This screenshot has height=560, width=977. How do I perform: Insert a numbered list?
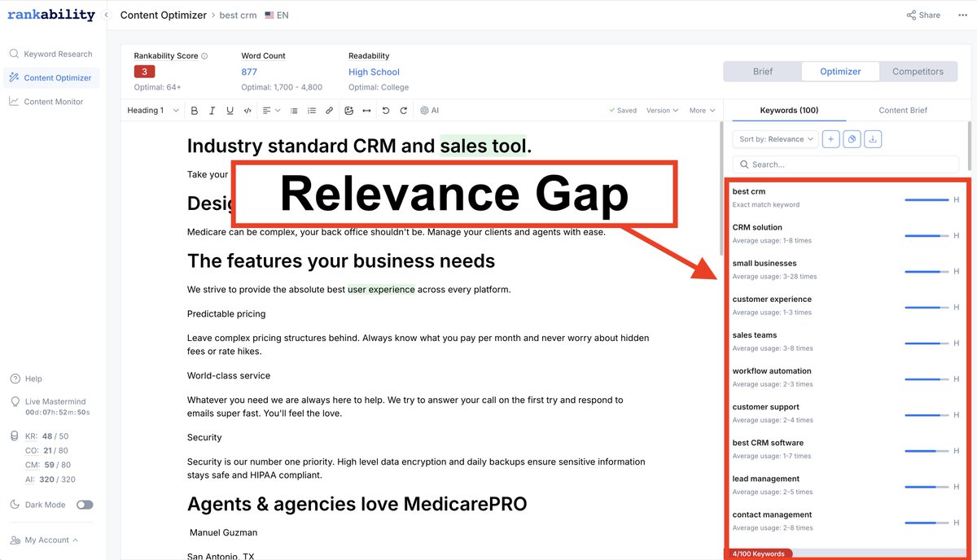312,111
